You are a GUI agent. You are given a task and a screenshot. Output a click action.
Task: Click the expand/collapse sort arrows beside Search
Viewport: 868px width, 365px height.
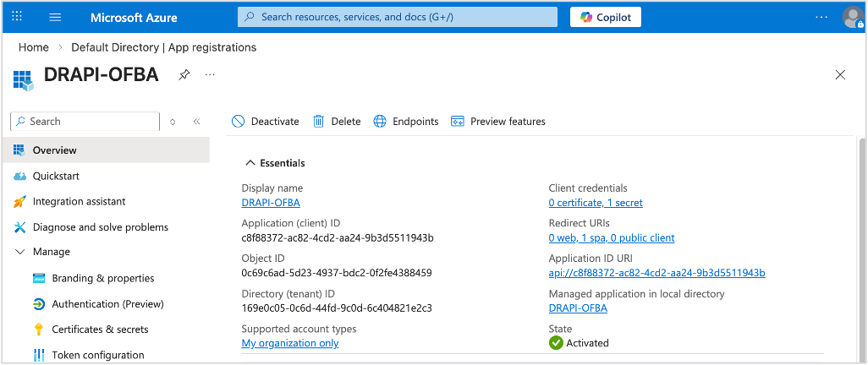coord(173,122)
